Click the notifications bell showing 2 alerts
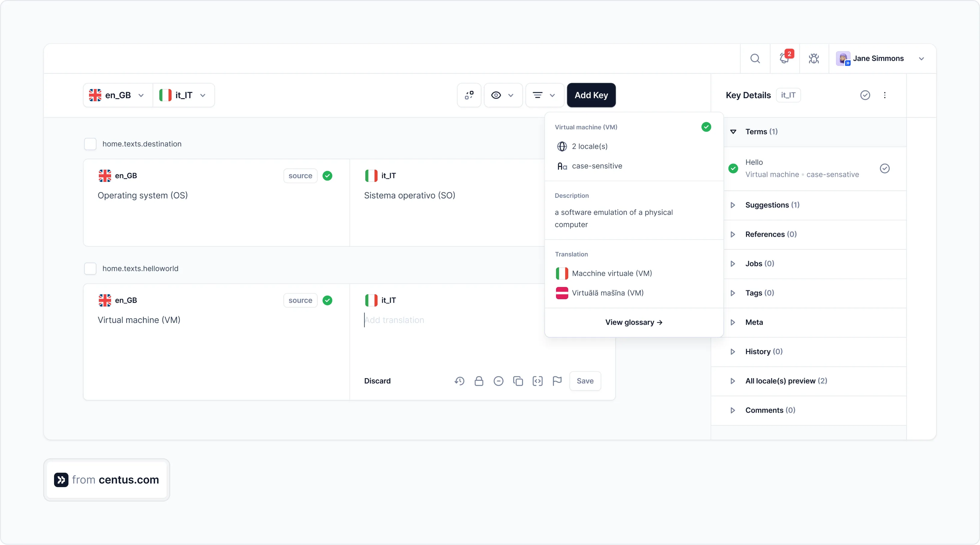 (785, 58)
